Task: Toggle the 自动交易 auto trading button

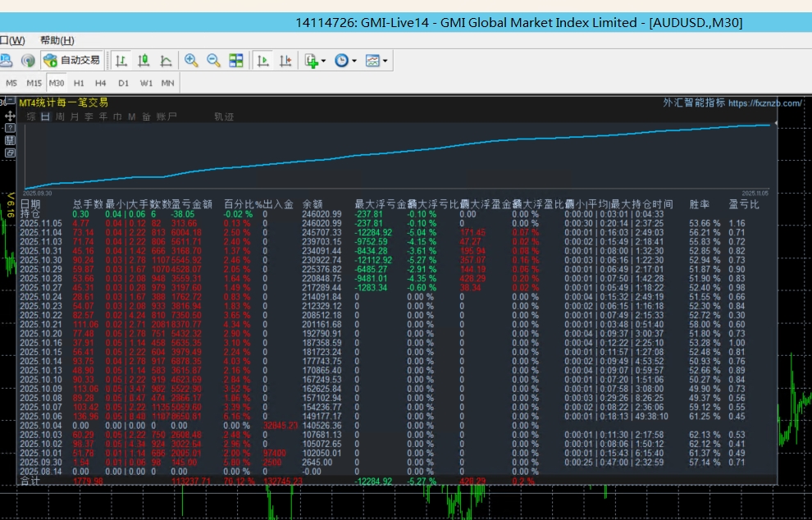Action: coord(72,60)
